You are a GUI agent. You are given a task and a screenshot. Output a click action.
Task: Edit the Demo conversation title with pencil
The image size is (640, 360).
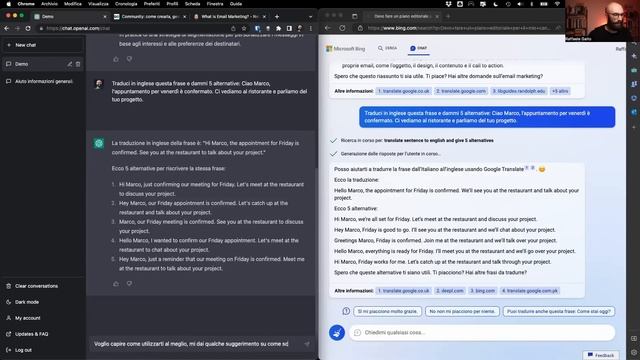click(70, 64)
